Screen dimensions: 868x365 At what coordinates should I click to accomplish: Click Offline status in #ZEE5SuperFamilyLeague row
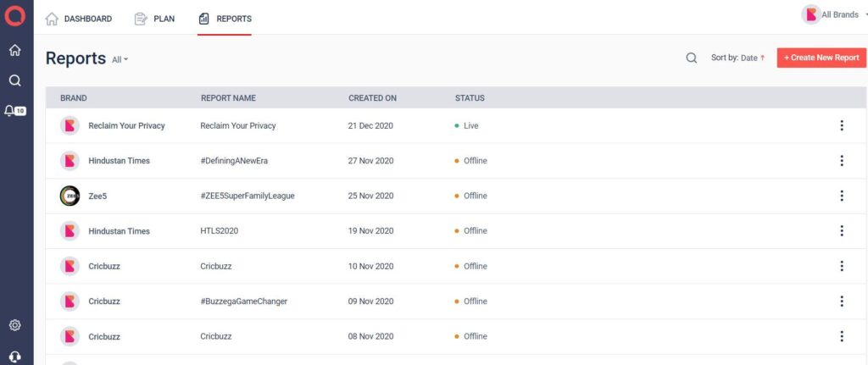[470, 196]
